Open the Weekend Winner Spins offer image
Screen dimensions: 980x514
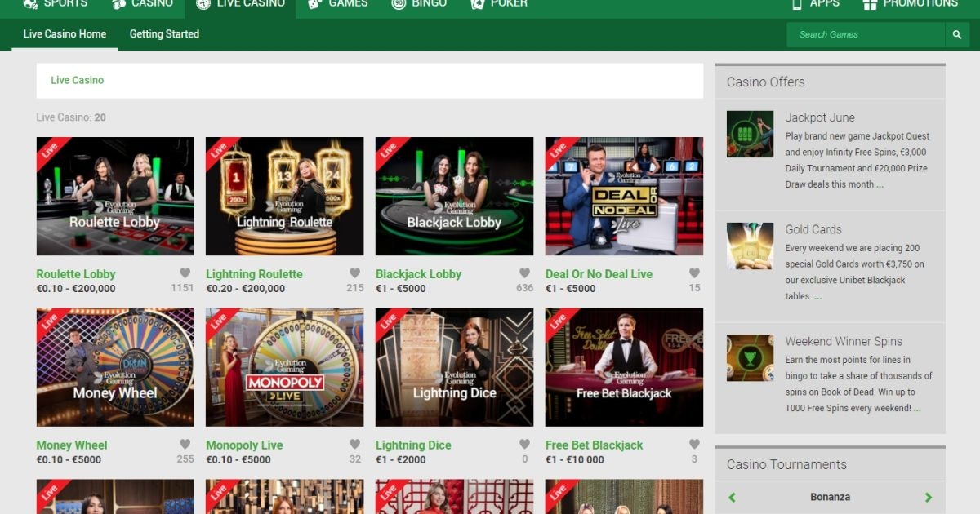coord(750,357)
